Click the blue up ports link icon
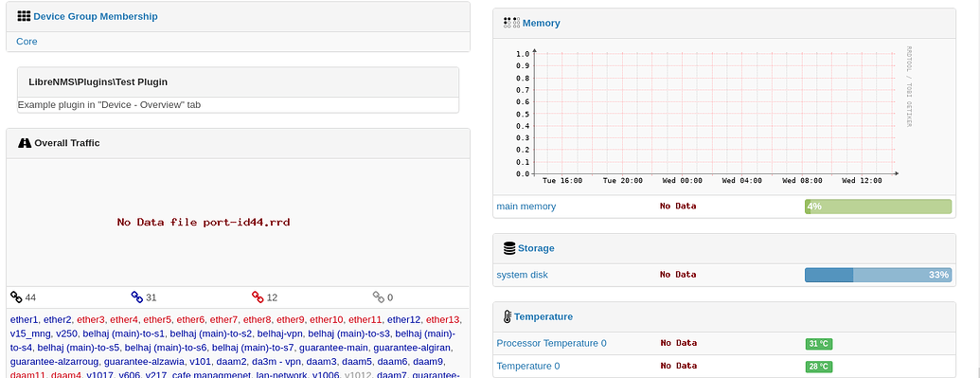 tap(137, 297)
